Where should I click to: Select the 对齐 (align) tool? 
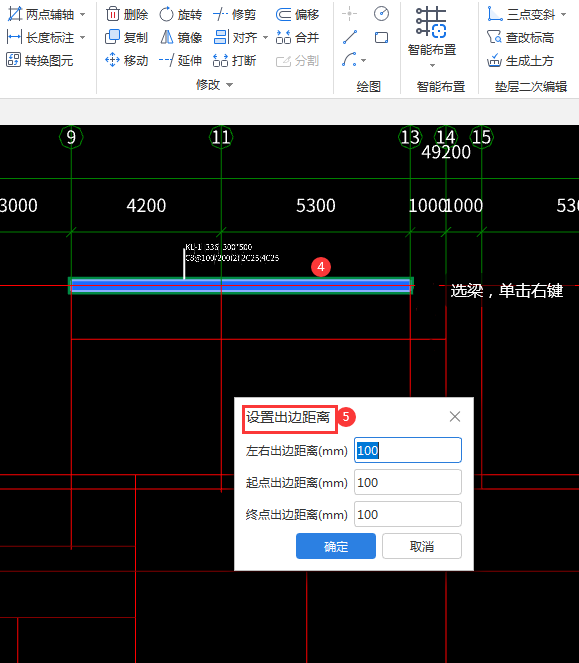(x=236, y=37)
